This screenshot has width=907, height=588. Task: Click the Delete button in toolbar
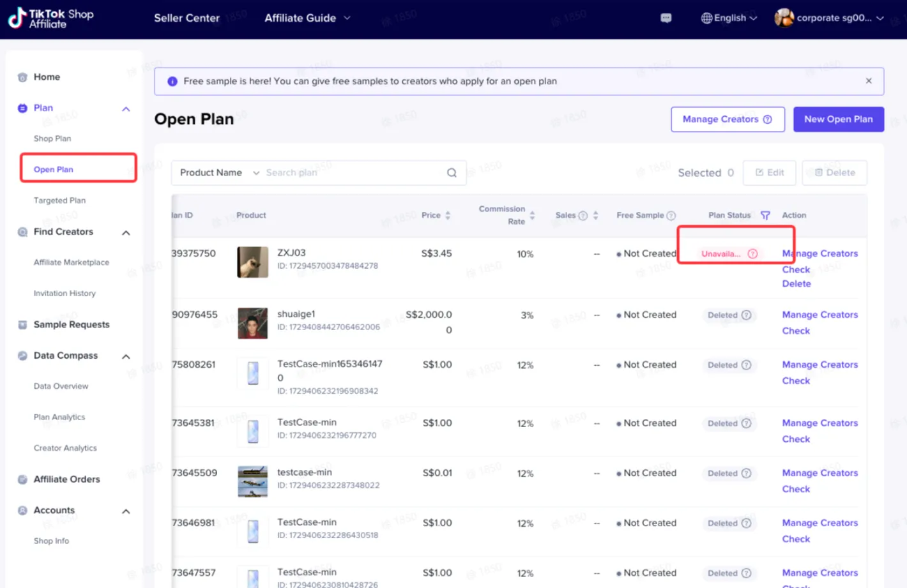click(835, 172)
